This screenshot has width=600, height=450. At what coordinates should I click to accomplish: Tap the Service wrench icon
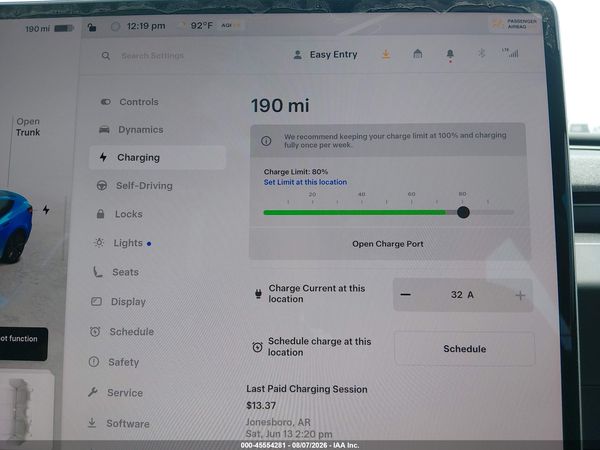93,392
